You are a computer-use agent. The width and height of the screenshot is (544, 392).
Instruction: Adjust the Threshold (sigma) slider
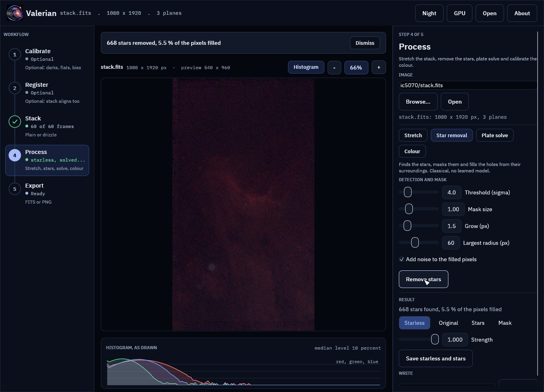[x=419, y=192]
